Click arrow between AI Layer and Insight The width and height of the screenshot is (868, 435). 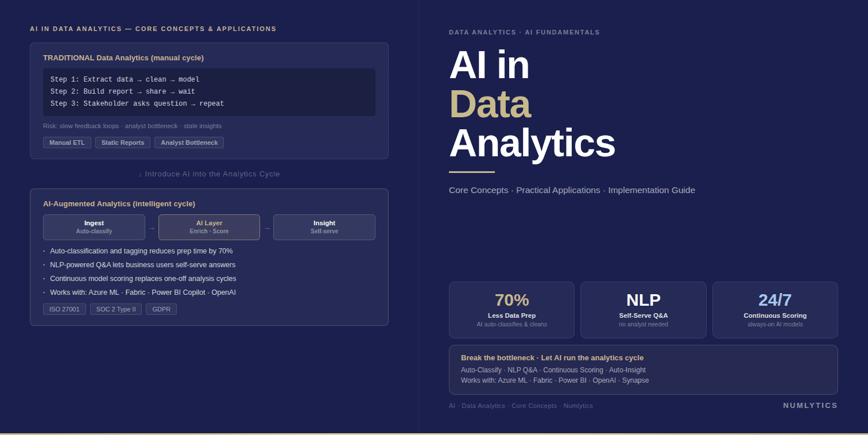(x=267, y=228)
